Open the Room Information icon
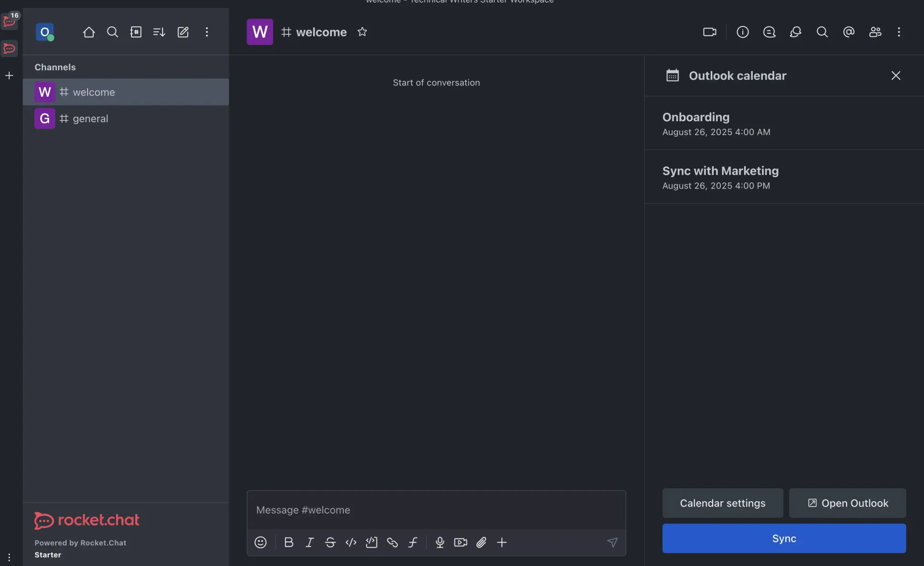 pos(742,32)
